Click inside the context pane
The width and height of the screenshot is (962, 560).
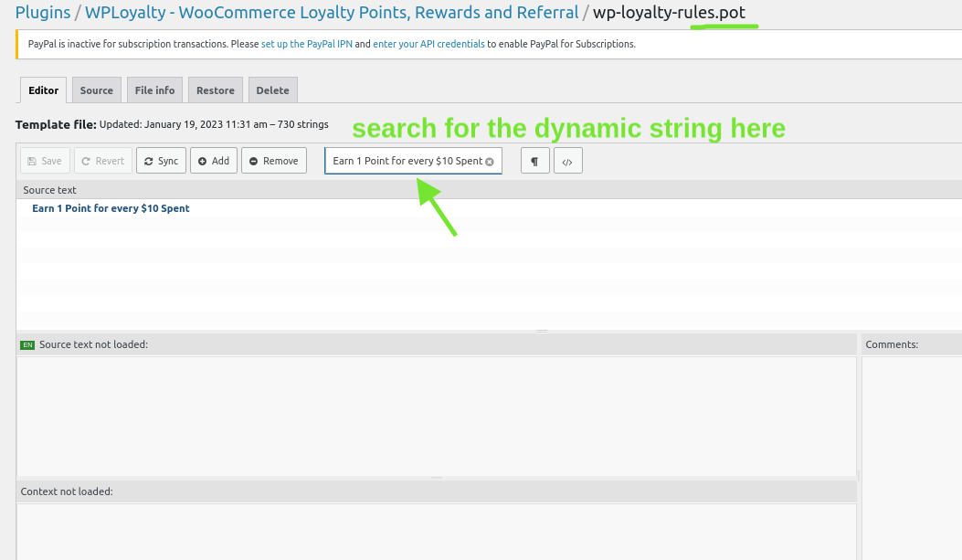tap(436, 531)
